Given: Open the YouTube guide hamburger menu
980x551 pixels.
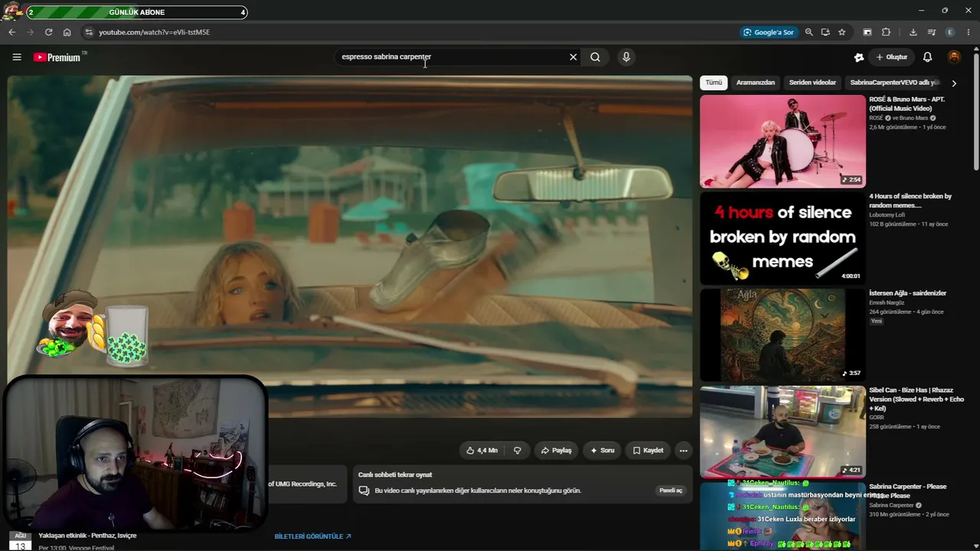Looking at the screenshot, I should 17,57.
